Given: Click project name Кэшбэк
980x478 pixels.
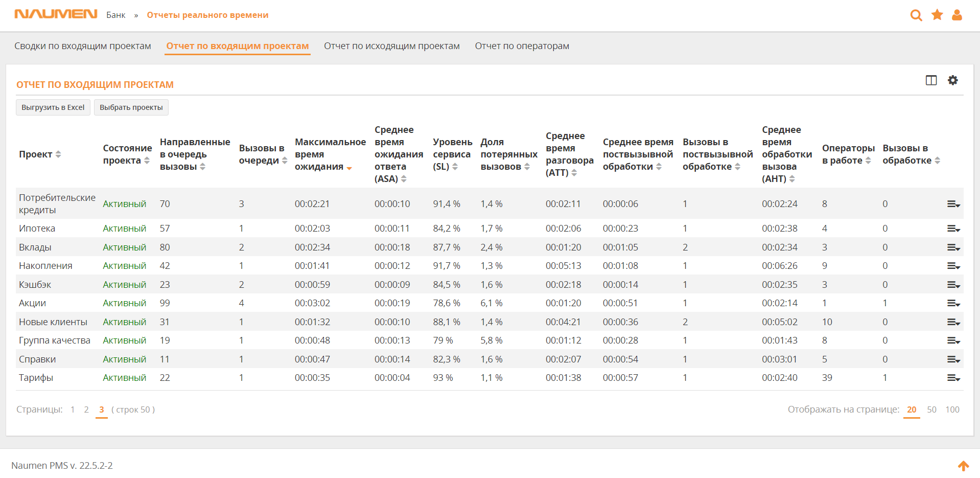Looking at the screenshot, I should tap(35, 285).
